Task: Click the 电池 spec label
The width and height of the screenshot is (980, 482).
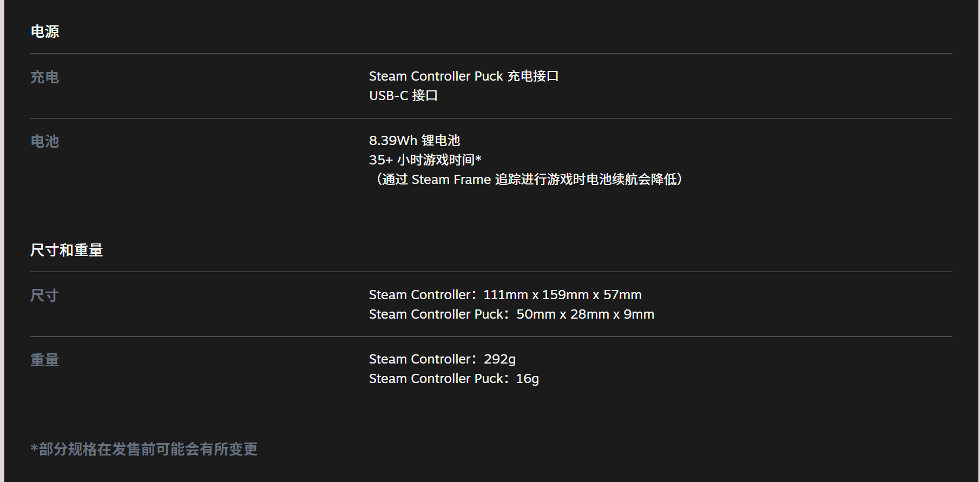Action: coord(45,141)
